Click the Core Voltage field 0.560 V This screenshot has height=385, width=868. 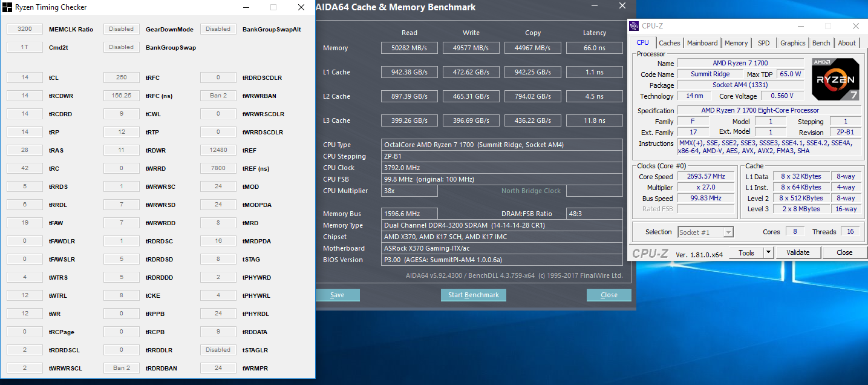pos(783,96)
